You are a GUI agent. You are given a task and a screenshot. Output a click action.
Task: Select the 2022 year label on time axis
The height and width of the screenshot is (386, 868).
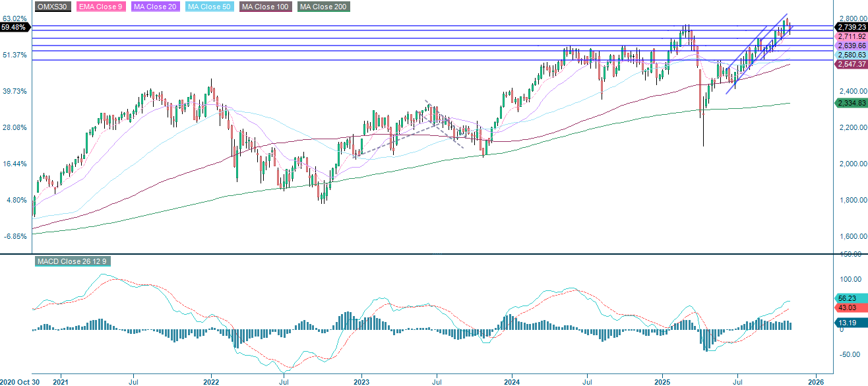211,381
